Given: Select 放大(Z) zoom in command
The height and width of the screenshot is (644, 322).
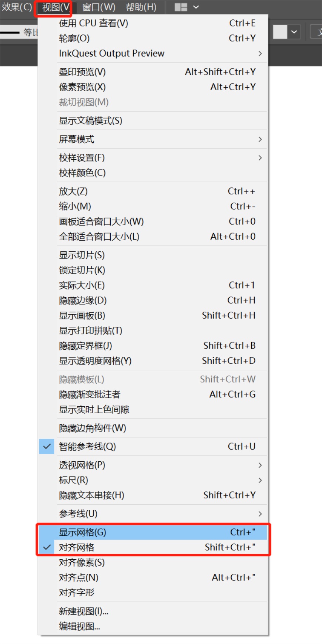Looking at the screenshot, I should [x=153, y=191].
